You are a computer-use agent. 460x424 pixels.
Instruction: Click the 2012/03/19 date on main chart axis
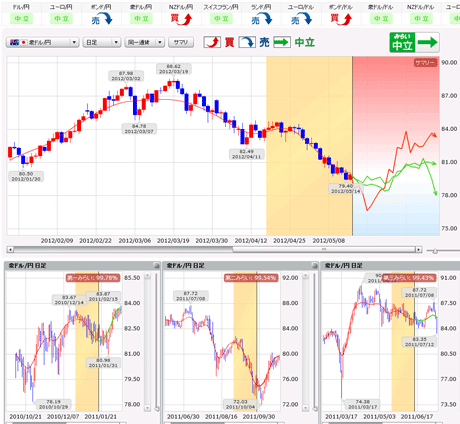(x=173, y=241)
